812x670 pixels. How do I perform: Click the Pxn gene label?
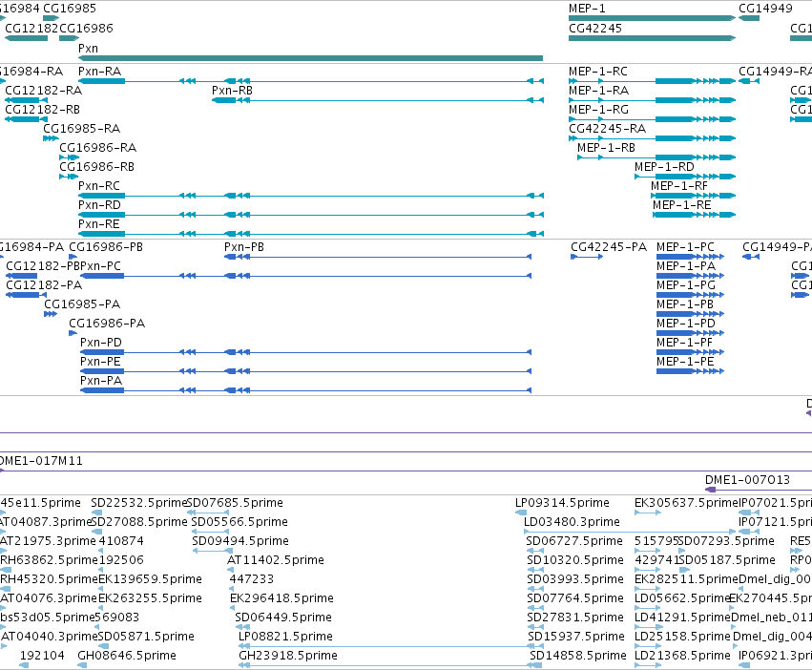point(88,48)
